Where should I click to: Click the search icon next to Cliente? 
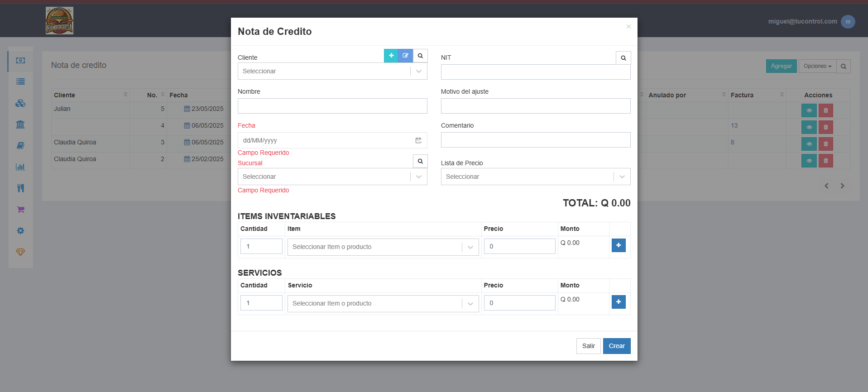pos(420,56)
